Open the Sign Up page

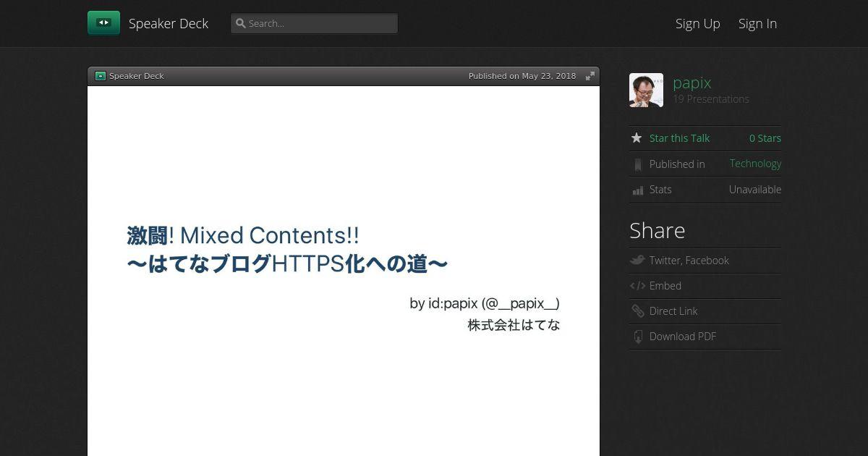tap(698, 23)
